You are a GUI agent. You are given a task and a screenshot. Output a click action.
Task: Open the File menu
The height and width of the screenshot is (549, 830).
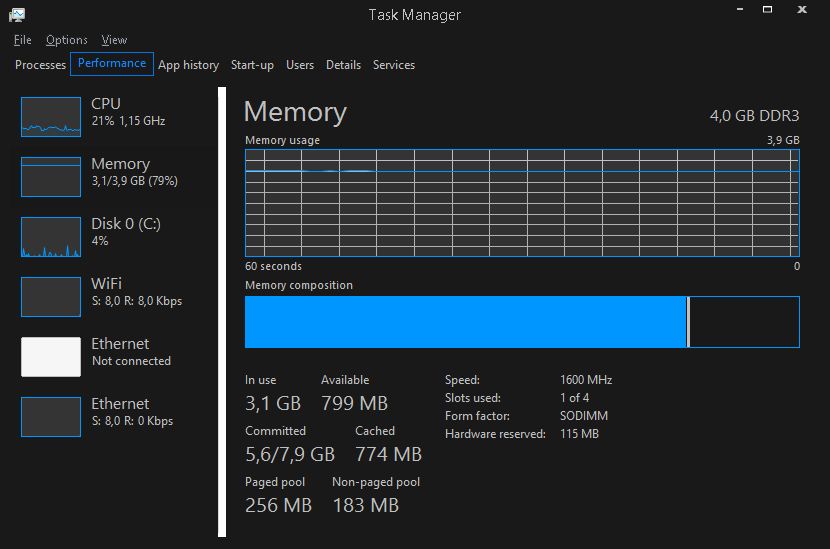[x=23, y=40]
